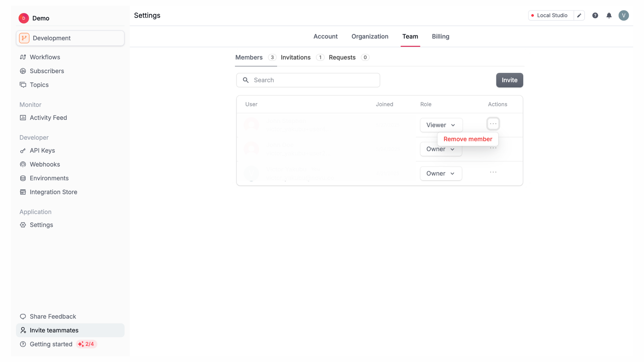This screenshot has width=644, height=362.
Task: Open the Topics section
Action: 39,85
